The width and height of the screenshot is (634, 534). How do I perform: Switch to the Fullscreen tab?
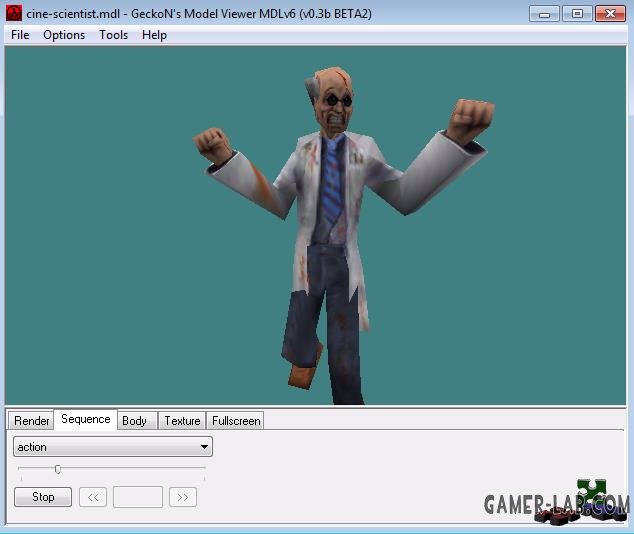tap(235, 421)
